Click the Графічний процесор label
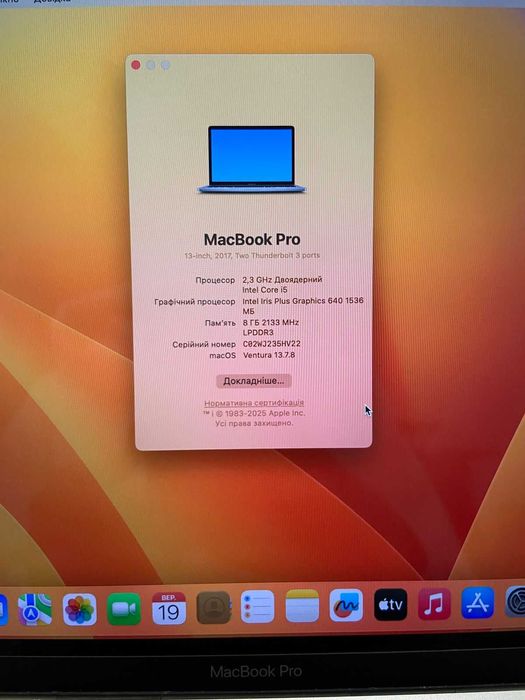 (195, 302)
